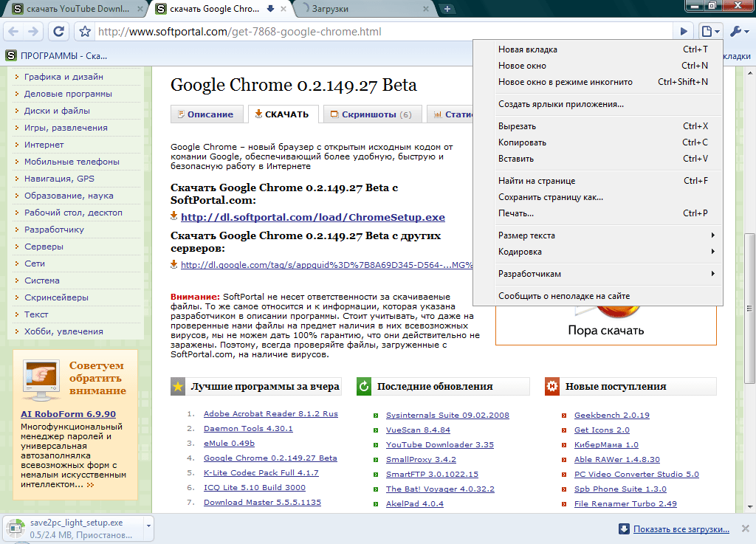The height and width of the screenshot is (544, 756).
Task: Go forward using the forward arrow
Action: tap(32, 32)
